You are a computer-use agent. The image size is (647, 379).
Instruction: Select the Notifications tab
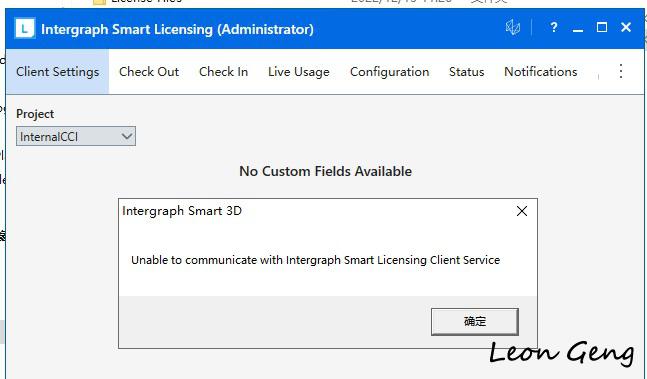tap(541, 72)
